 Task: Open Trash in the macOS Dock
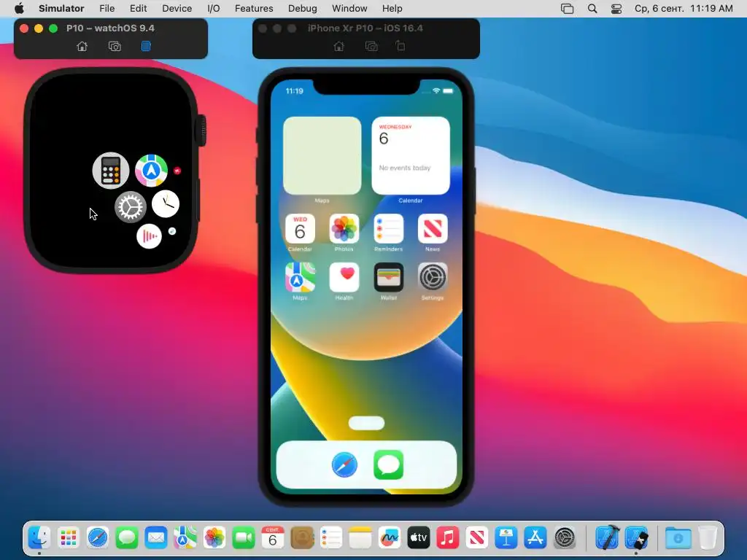pos(708,538)
